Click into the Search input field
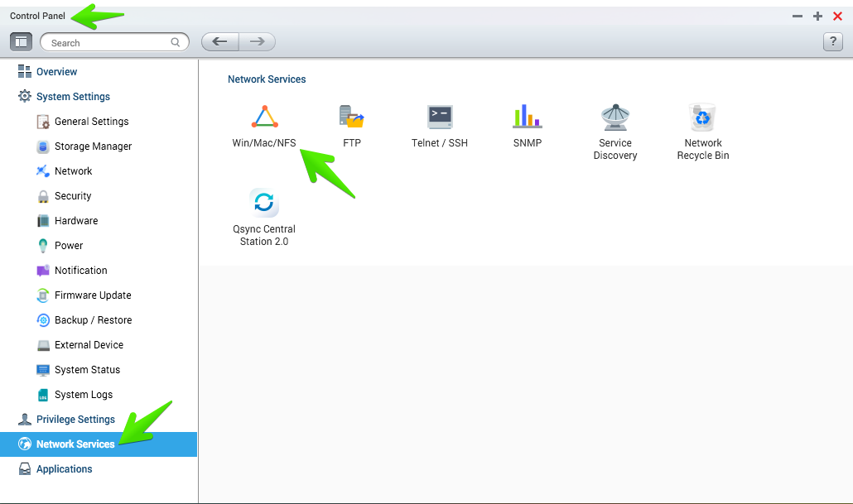Image resolution: width=853 pixels, height=504 pixels. pos(114,42)
